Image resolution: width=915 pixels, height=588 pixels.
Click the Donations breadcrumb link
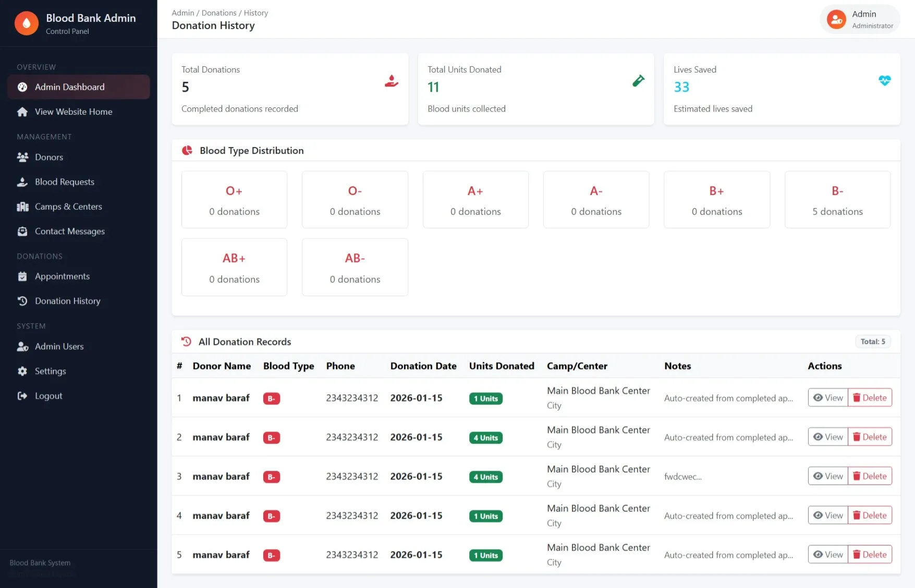219,13
